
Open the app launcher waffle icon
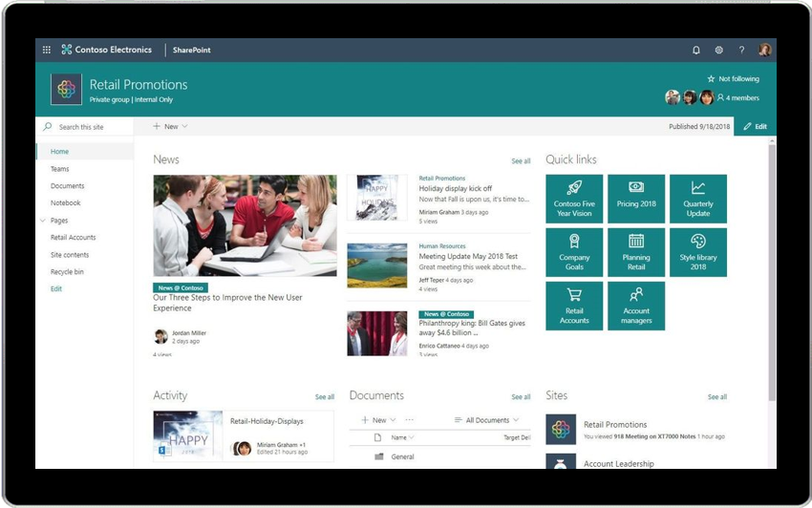(47, 50)
